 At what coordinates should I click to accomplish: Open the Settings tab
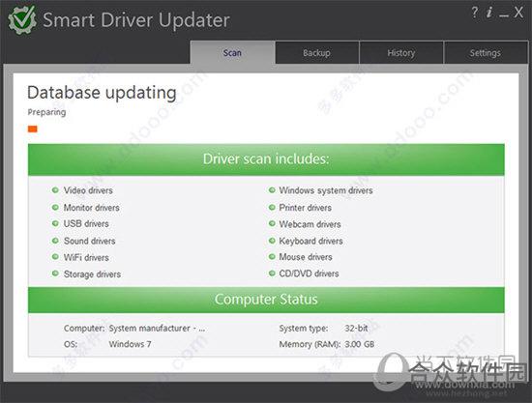[x=486, y=52]
